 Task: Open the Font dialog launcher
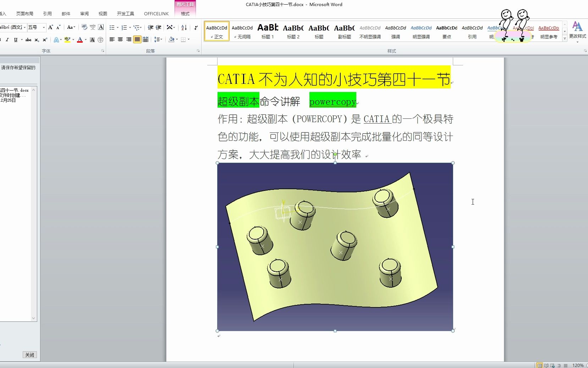tap(103, 51)
